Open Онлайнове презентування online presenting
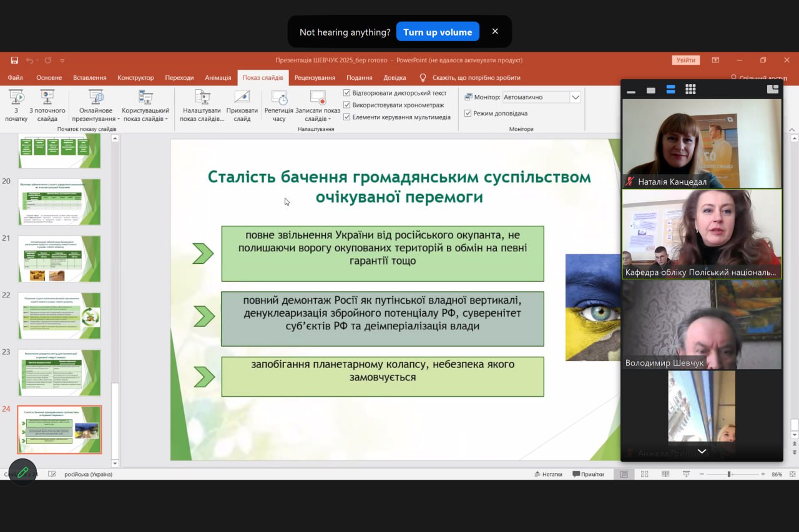 tap(96, 105)
